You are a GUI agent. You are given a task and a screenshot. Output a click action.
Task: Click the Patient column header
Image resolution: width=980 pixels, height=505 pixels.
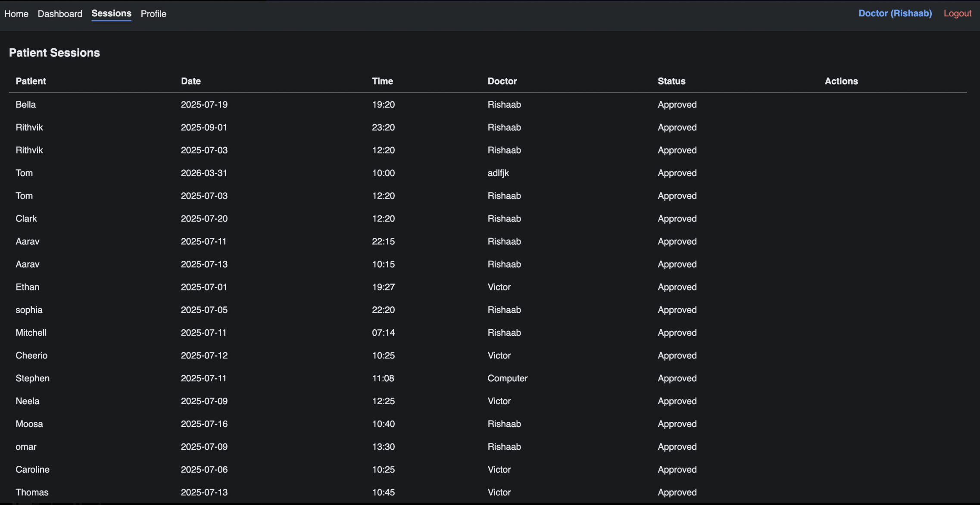point(31,81)
